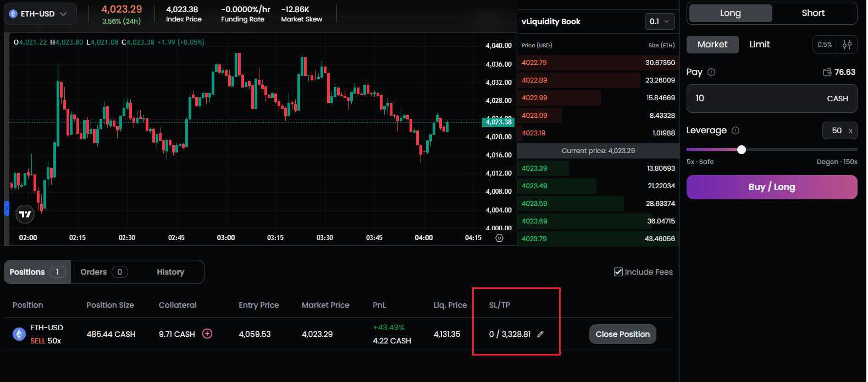Switch order side to Short
Image resolution: width=868 pixels, height=382 pixels.
813,13
